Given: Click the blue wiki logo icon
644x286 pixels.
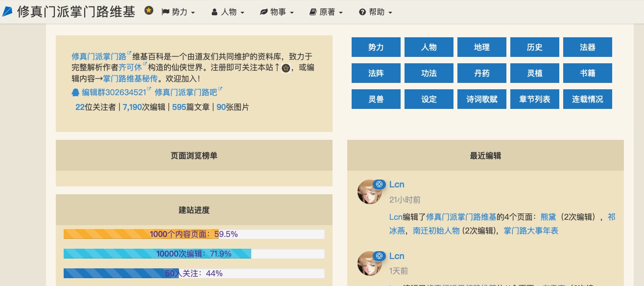Looking at the screenshot, I should point(7,12).
